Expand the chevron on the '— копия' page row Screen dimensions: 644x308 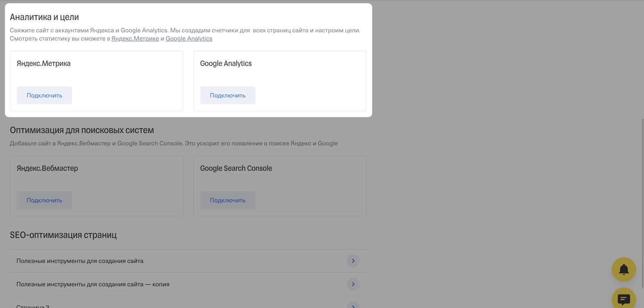(353, 284)
